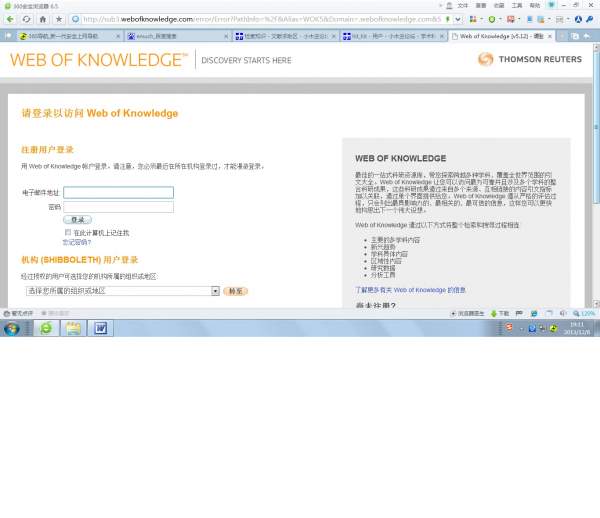Click into the email address field
The image size is (600, 518).
(118, 192)
